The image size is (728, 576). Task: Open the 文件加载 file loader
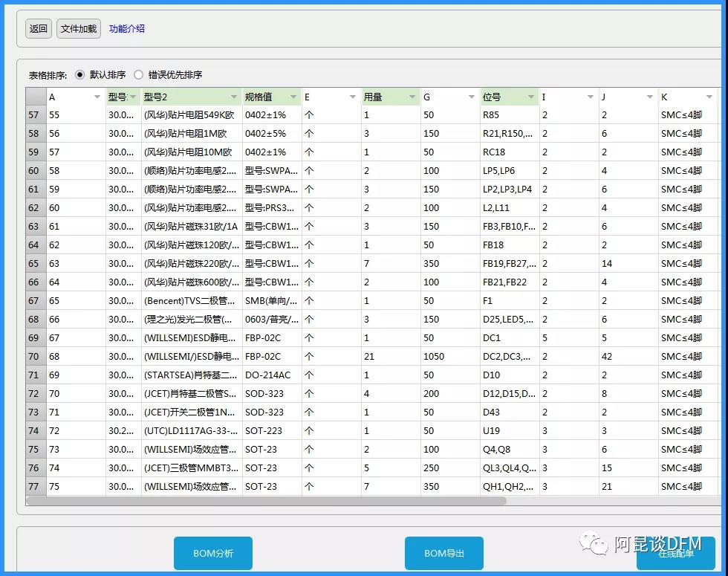tap(79, 29)
